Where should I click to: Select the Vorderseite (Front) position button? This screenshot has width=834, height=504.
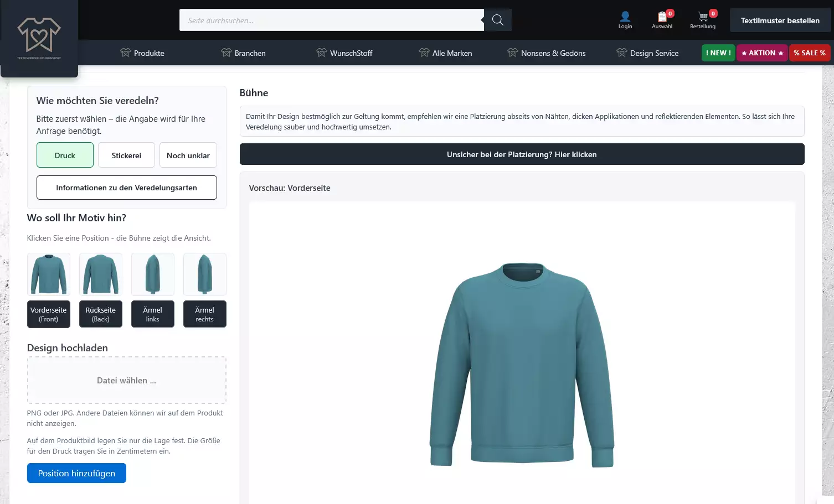[x=49, y=314]
